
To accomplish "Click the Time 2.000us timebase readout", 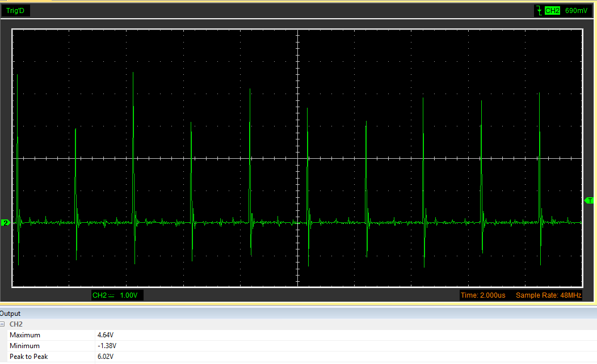I will (483, 295).
